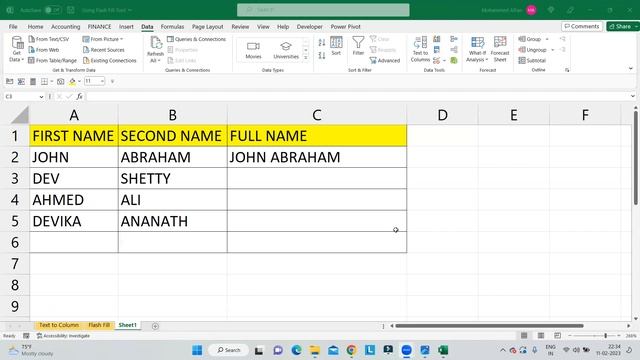Expand the Data Types gallery
640x360 pixels.
306,58
